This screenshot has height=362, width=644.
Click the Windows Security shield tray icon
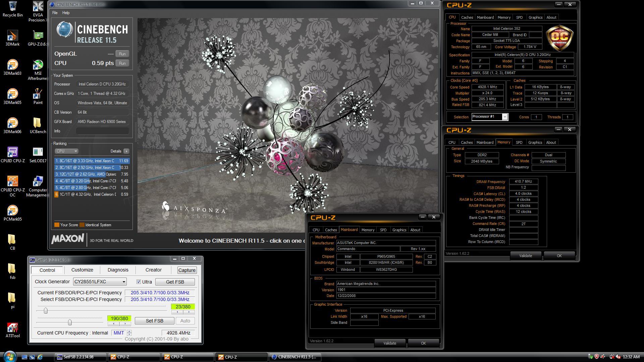tap(597, 357)
